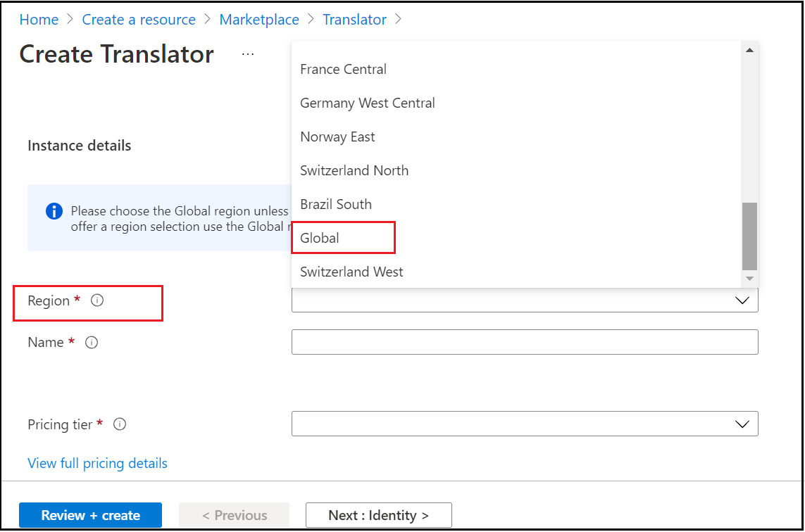Screen dimensions: 805x532
Task: Click inside the Name input field
Action: coord(525,342)
